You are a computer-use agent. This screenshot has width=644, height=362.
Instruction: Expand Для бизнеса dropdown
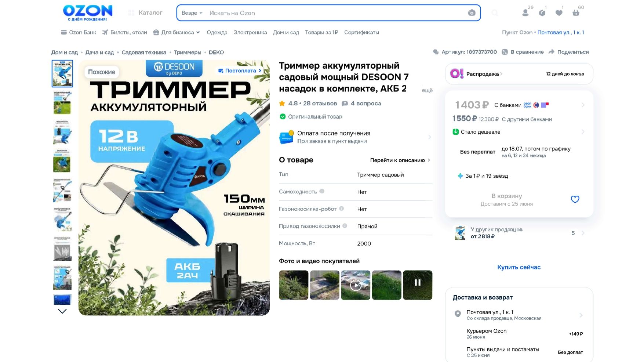click(177, 32)
